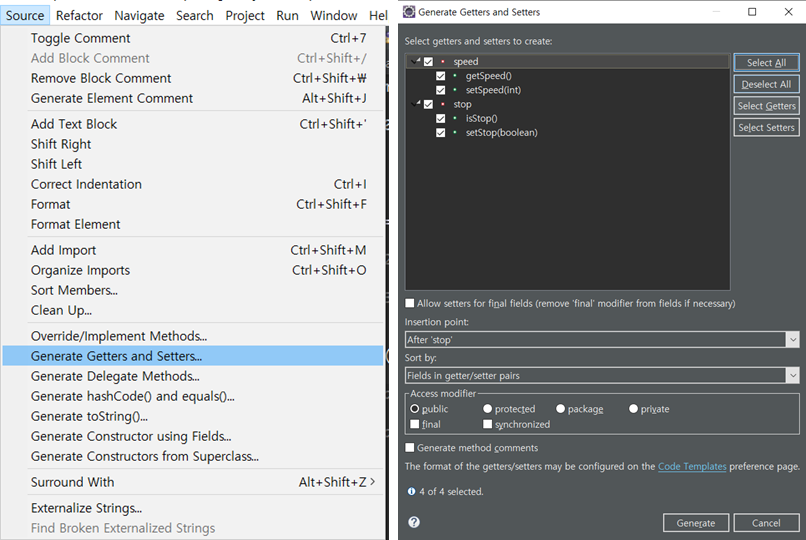Click the Select All button

tap(766, 63)
